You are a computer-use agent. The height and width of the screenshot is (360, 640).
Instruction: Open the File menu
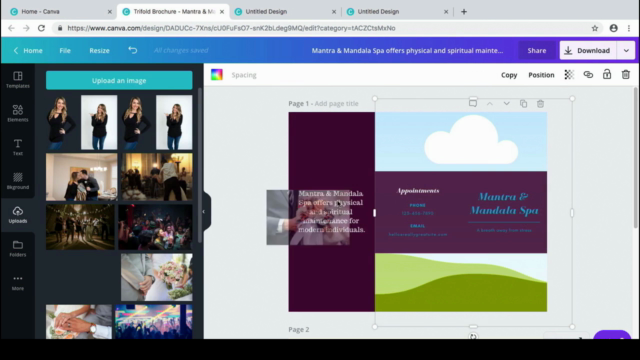[x=65, y=50]
